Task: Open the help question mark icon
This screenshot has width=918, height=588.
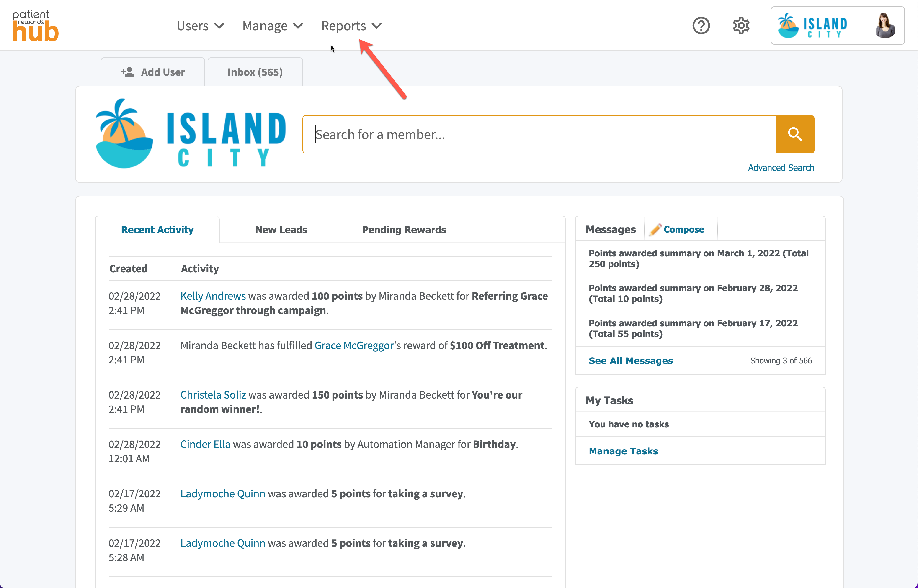Action: coord(701,26)
